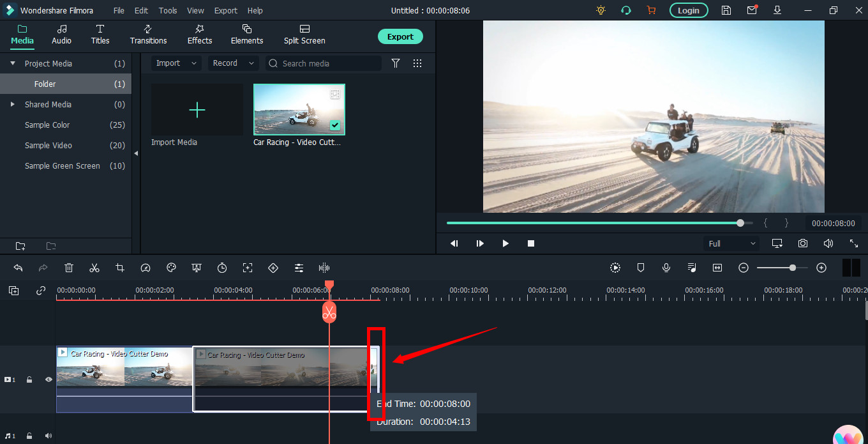This screenshot has width=868, height=444.
Task: Toggle video track 1 eye visibility
Action: click(49, 379)
